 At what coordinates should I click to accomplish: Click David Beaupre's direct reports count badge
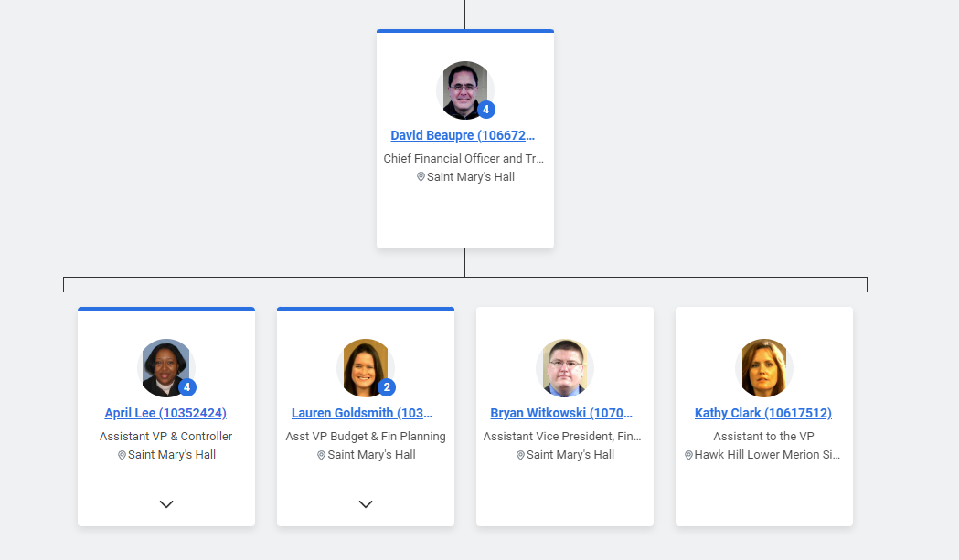pyautogui.click(x=486, y=110)
